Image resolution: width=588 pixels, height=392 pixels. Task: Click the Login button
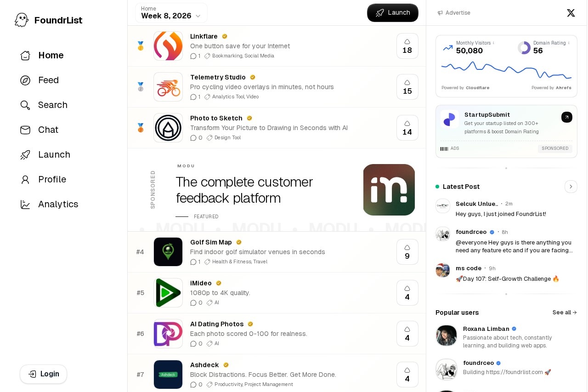tap(43, 374)
